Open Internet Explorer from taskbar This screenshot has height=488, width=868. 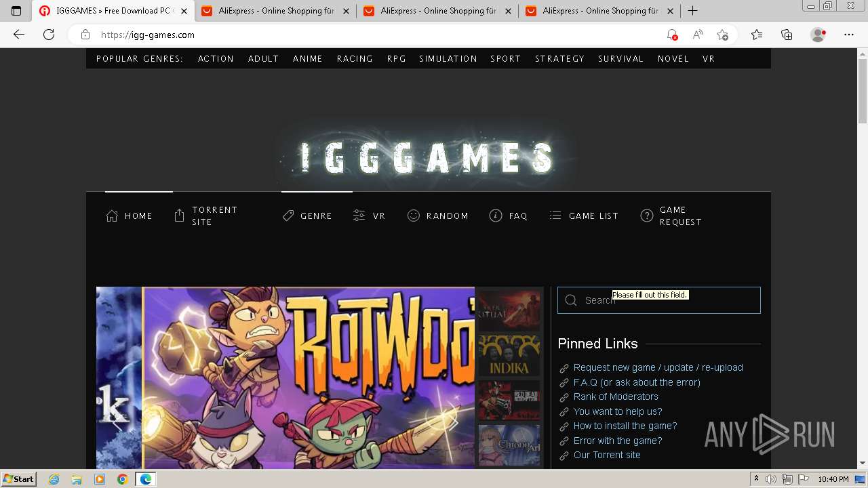54,479
